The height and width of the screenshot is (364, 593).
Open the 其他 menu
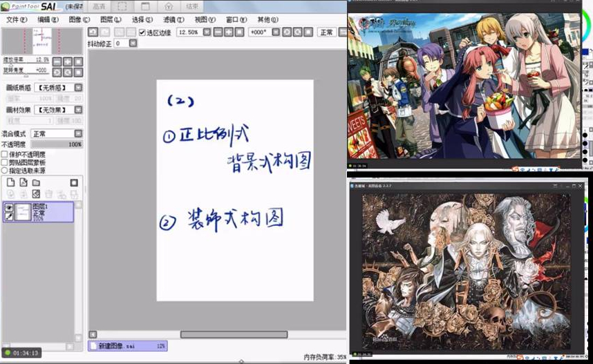[267, 19]
